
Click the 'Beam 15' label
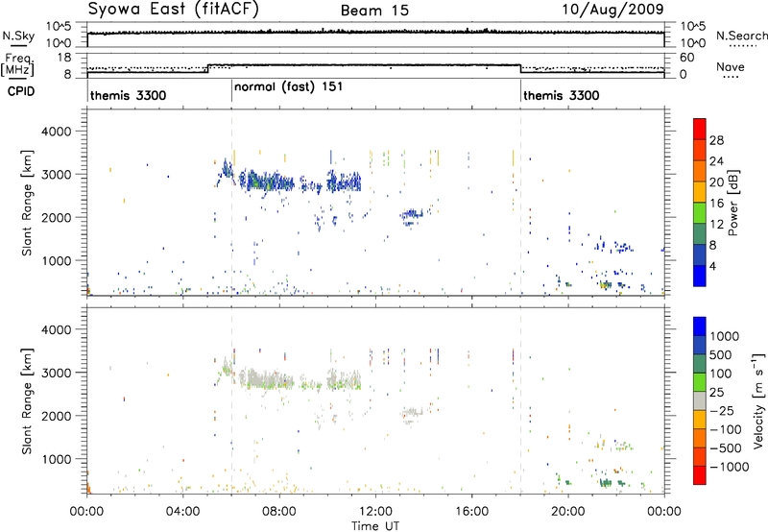click(x=374, y=11)
